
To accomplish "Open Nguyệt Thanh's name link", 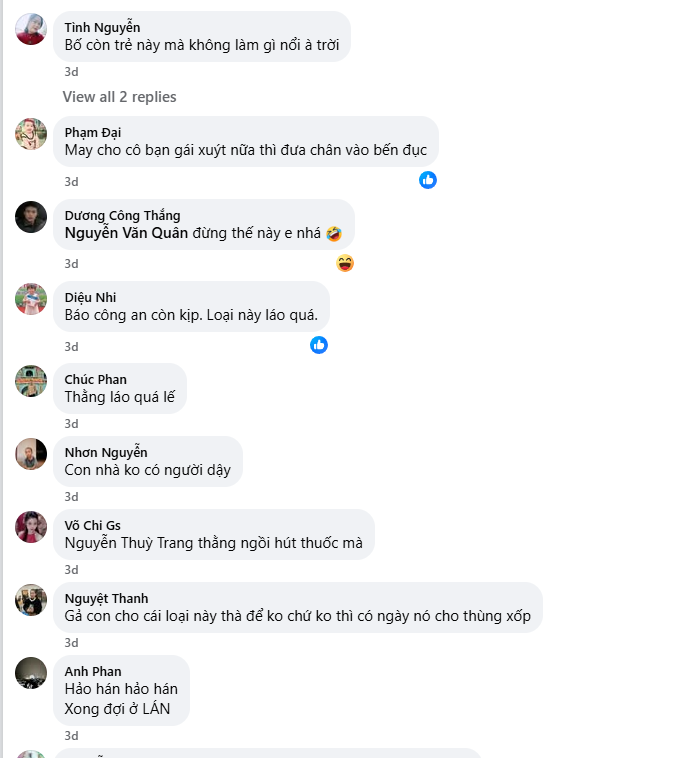I will pos(106,598).
